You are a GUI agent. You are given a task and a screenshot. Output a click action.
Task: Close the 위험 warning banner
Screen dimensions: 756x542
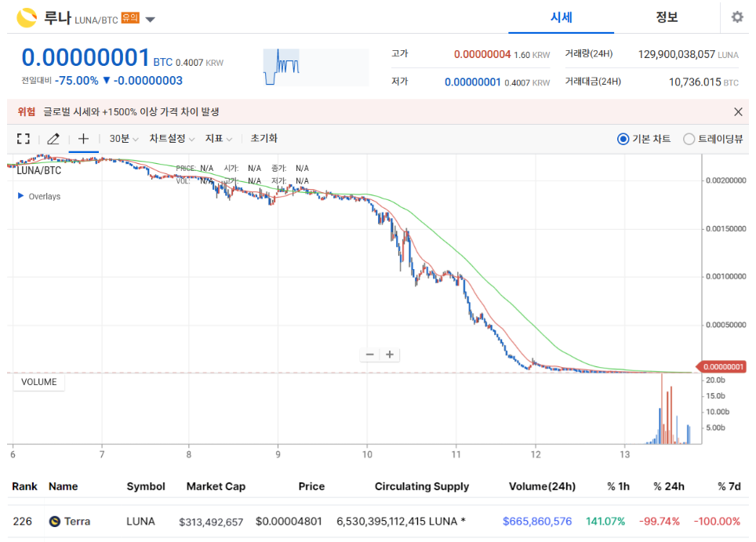pos(738,112)
